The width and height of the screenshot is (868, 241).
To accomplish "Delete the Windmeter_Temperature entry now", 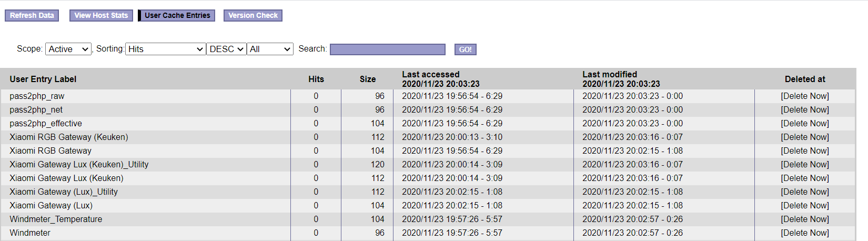I will [x=804, y=219].
